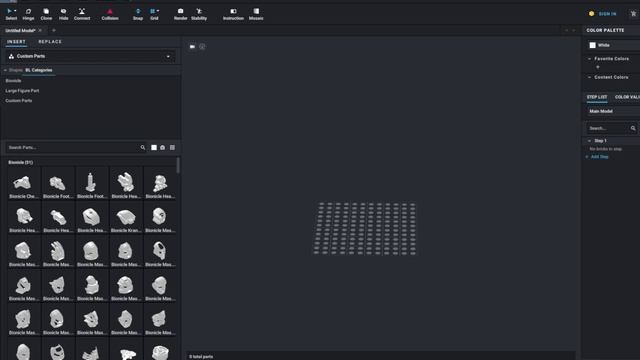The image size is (640, 360).
Task: Click the previous tab arrow near Color Palette
Action: (567, 31)
